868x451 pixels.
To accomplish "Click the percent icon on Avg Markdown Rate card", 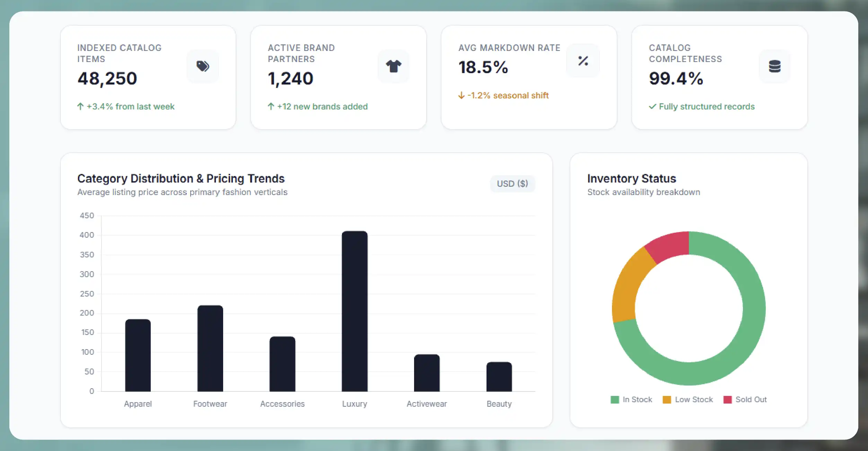I will (583, 61).
